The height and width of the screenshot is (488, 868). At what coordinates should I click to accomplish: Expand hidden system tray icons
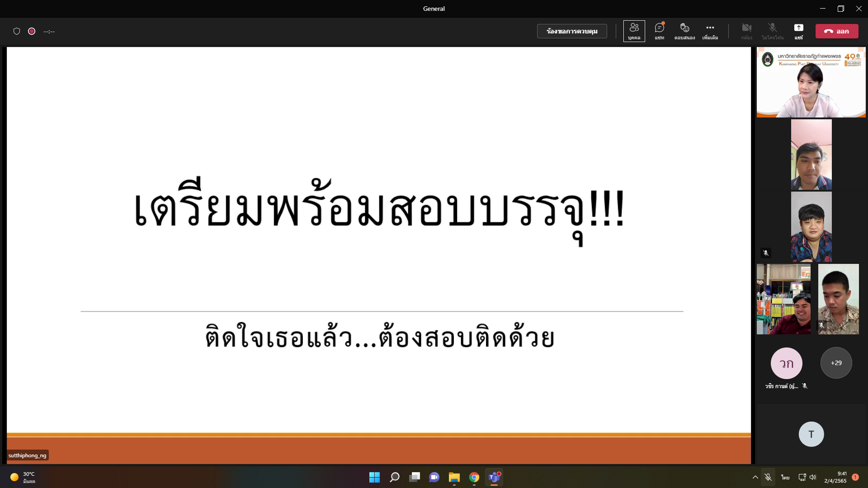(755, 477)
